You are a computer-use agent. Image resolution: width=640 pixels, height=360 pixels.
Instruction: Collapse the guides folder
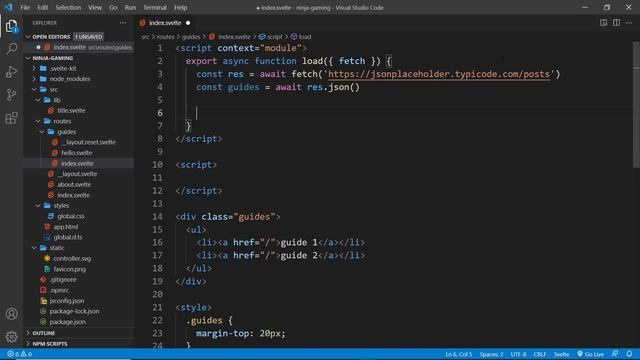[66, 132]
